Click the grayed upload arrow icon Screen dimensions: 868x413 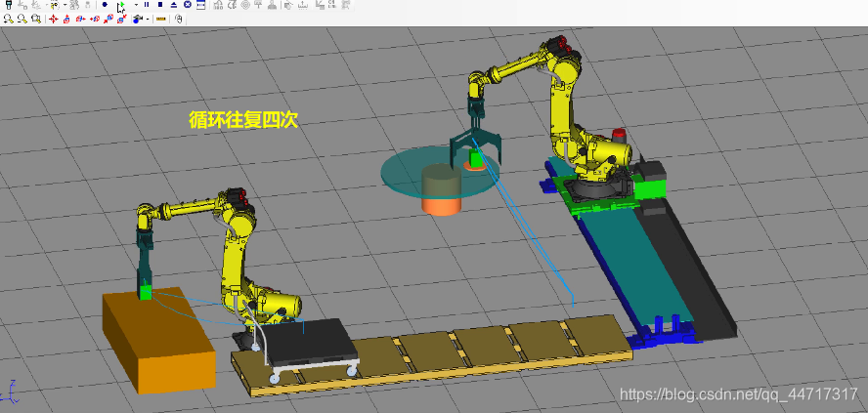(302, 5)
